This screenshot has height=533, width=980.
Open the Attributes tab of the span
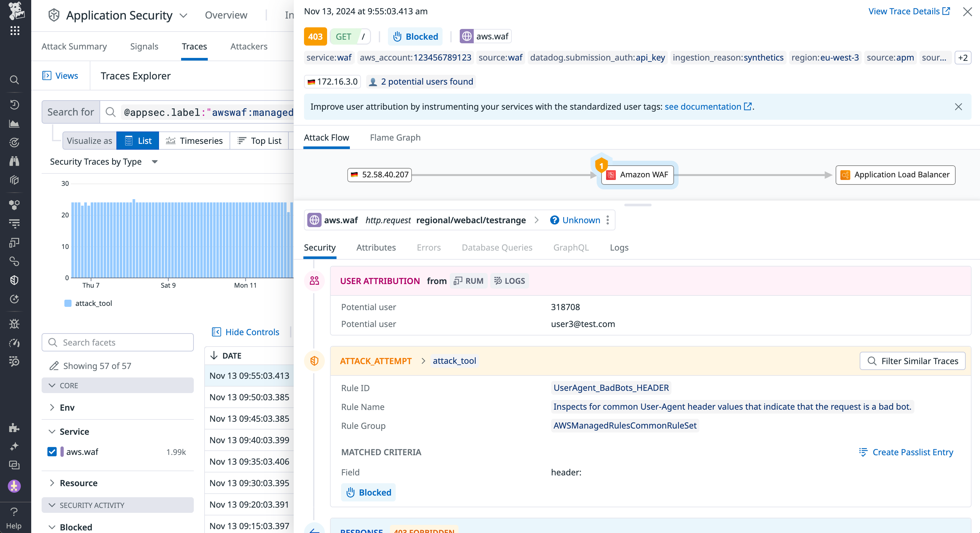pyautogui.click(x=376, y=247)
